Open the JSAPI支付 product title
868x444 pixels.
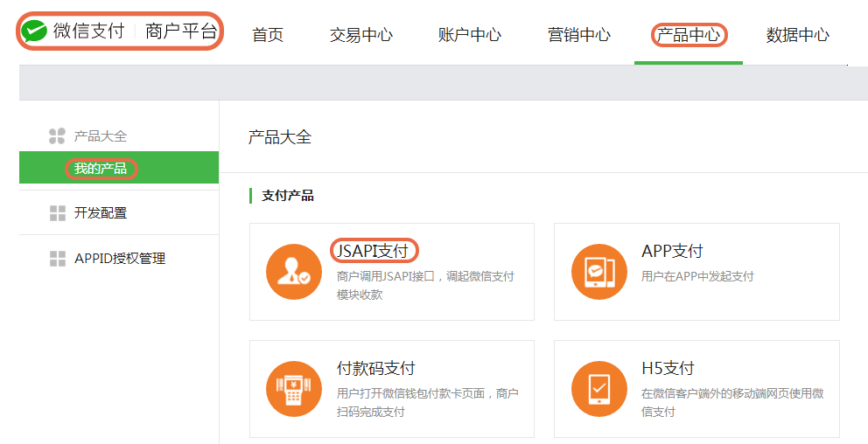tap(373, 251)
